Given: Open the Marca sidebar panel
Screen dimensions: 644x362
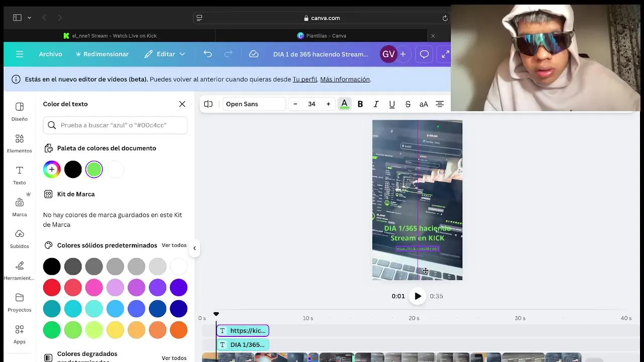Looking at the screenshot, I should [20, 207].
